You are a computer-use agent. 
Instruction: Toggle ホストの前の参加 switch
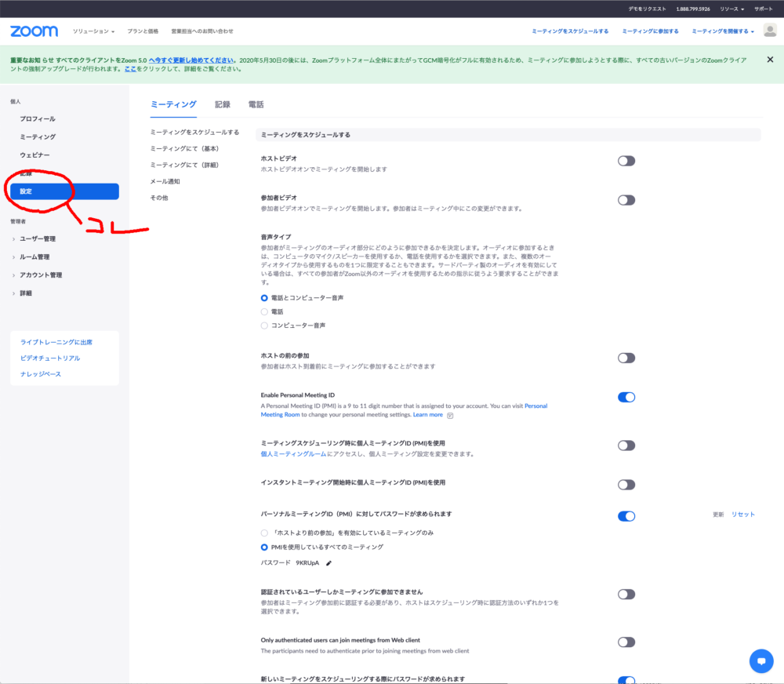[x=626, y=358]
